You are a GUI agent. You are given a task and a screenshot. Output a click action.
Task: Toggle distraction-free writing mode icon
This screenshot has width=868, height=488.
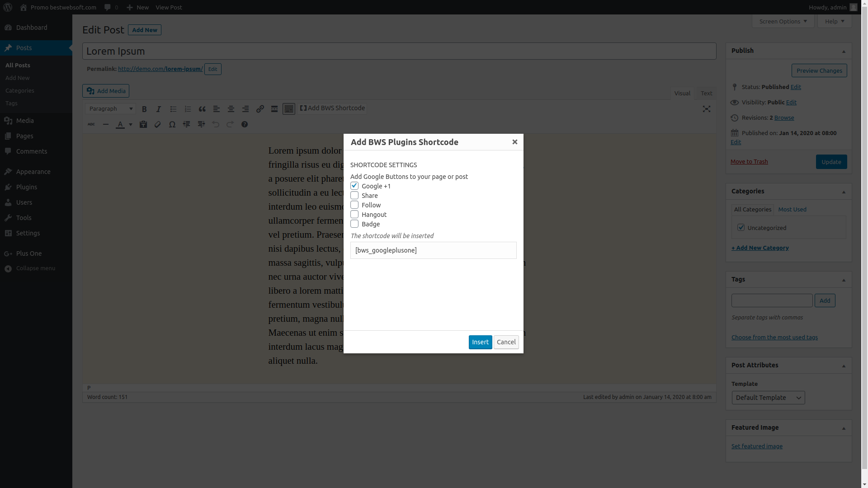click(x=707, y=109)
